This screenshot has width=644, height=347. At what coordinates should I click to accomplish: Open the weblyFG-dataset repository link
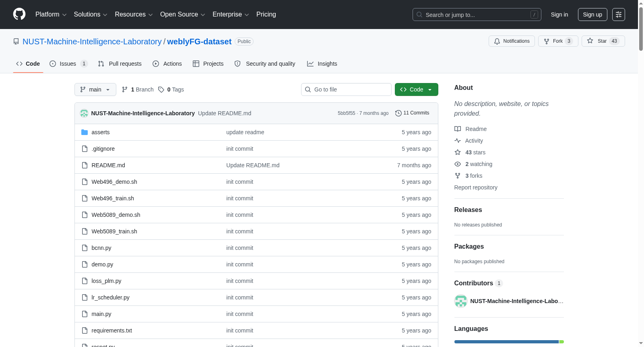(x=199, y=42)
